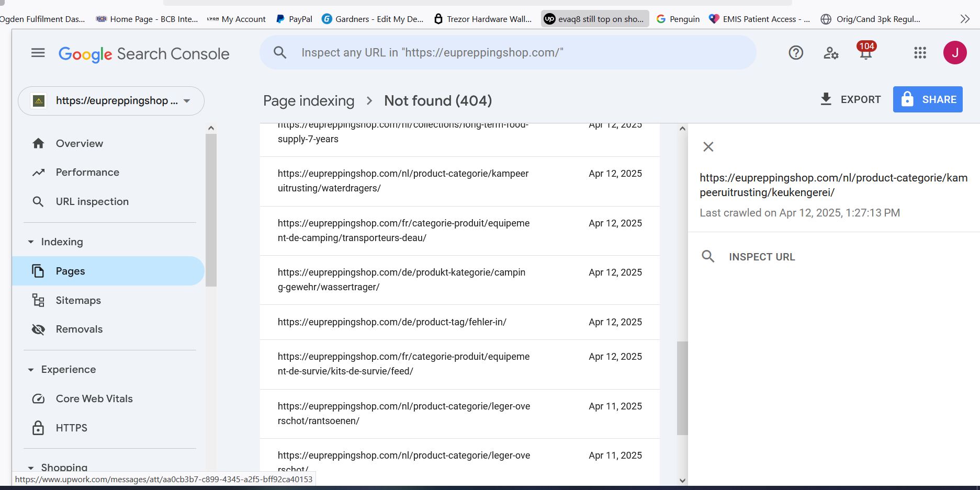The image size is (980, 490).
Task: Click the Performance trend icon
Action: (38, 173)
